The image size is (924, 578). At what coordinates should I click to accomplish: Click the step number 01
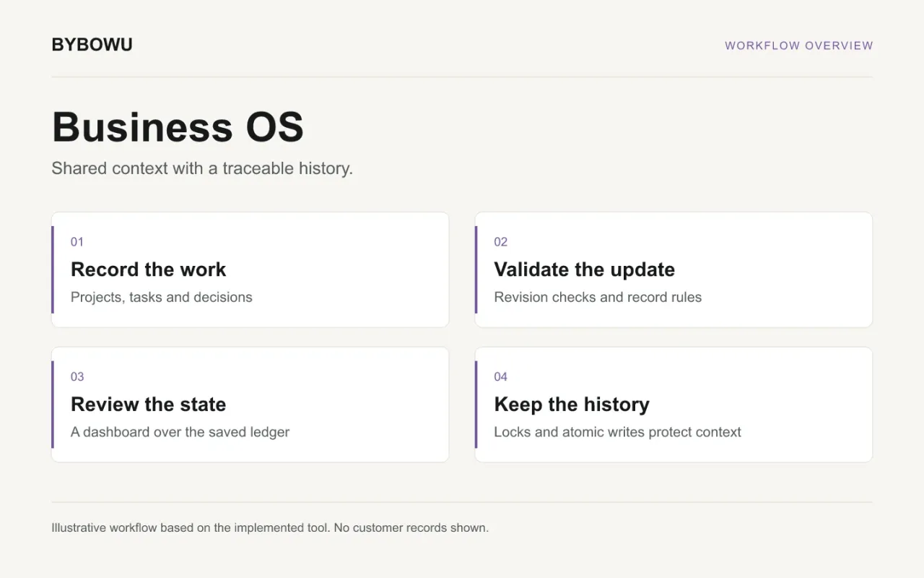coord(77,242)
